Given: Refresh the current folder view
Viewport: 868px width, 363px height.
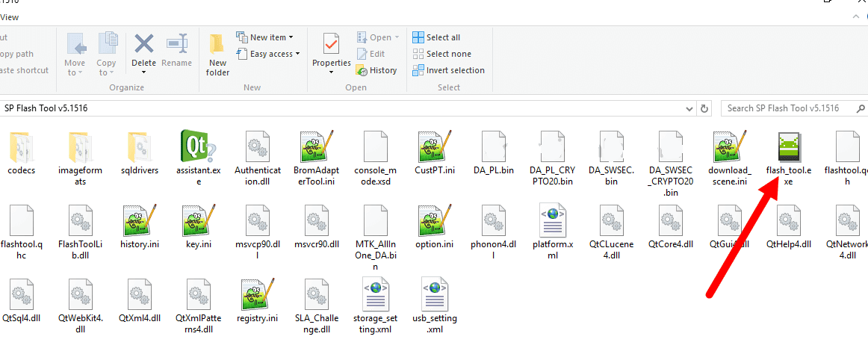Looking at the screenshot, I should coord(704,108).
